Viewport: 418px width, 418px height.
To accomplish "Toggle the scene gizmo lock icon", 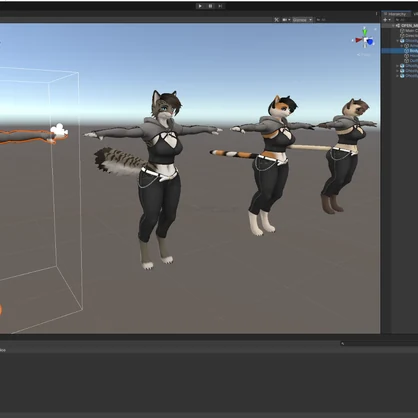I will pyautogui.click(x=375, y=29).
